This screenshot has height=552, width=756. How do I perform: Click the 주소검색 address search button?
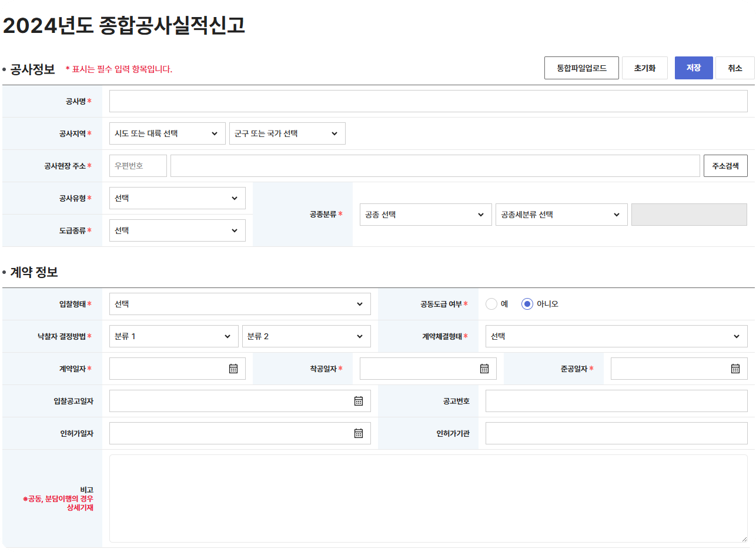point(725,165)
